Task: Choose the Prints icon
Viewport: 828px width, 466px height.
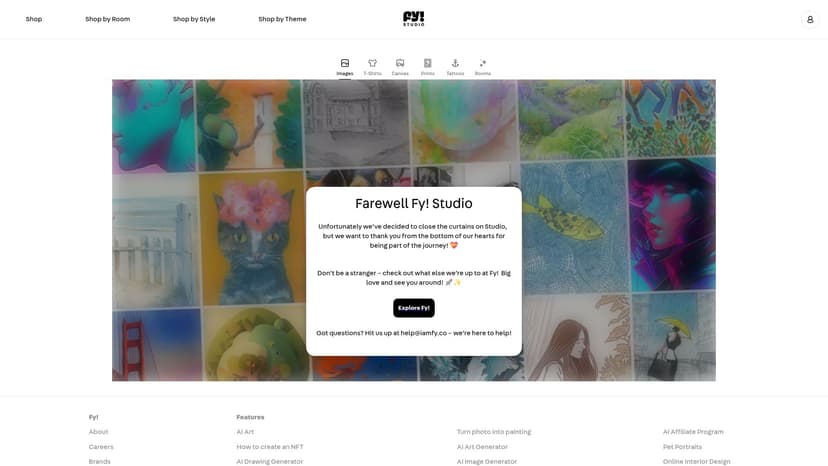Action: tap(428, 63)
